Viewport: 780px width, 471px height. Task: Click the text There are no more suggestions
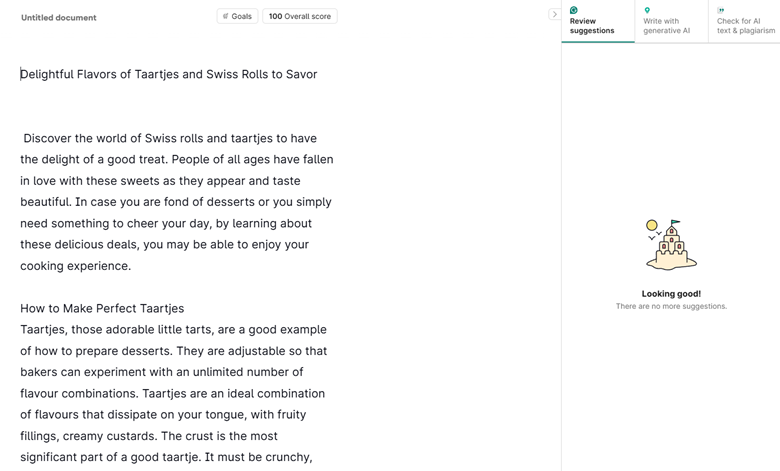click(671, 306)
